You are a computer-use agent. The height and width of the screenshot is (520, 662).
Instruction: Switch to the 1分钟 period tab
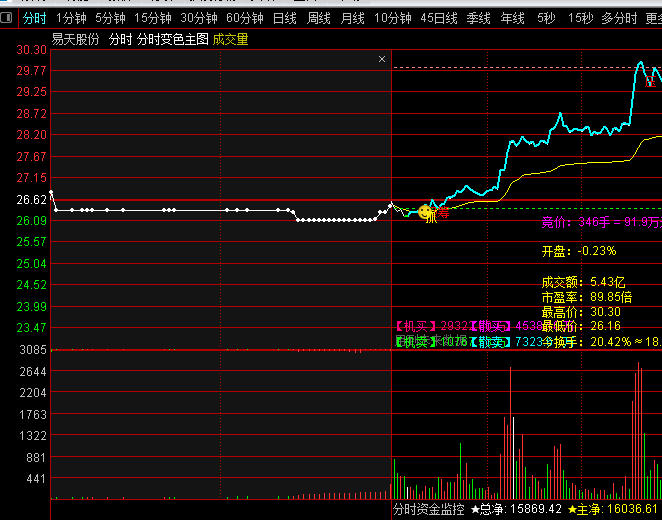point(71,18)
